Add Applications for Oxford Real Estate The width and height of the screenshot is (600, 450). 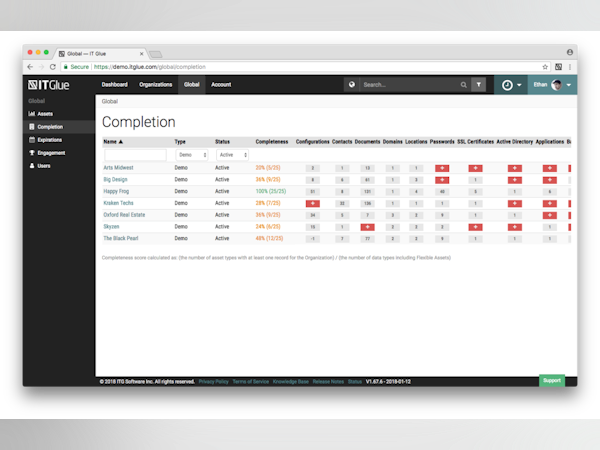(549, 215)
